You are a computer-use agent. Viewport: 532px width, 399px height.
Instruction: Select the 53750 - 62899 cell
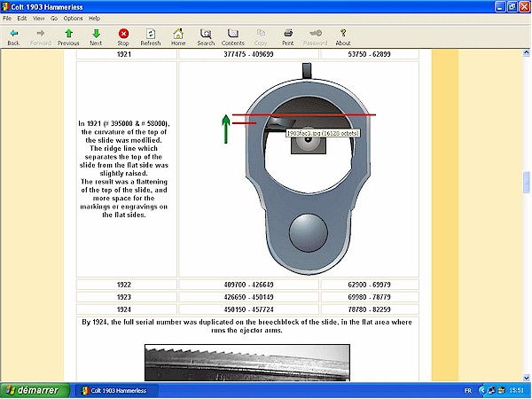(x=370, y=54)
